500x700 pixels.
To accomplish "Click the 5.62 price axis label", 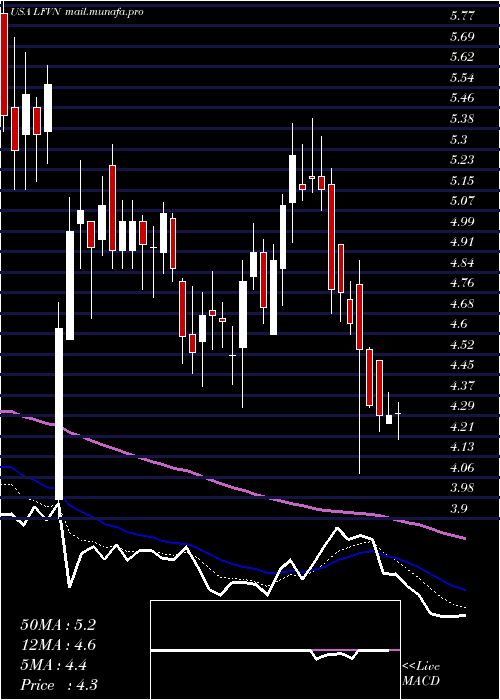I will click(462, 57).
